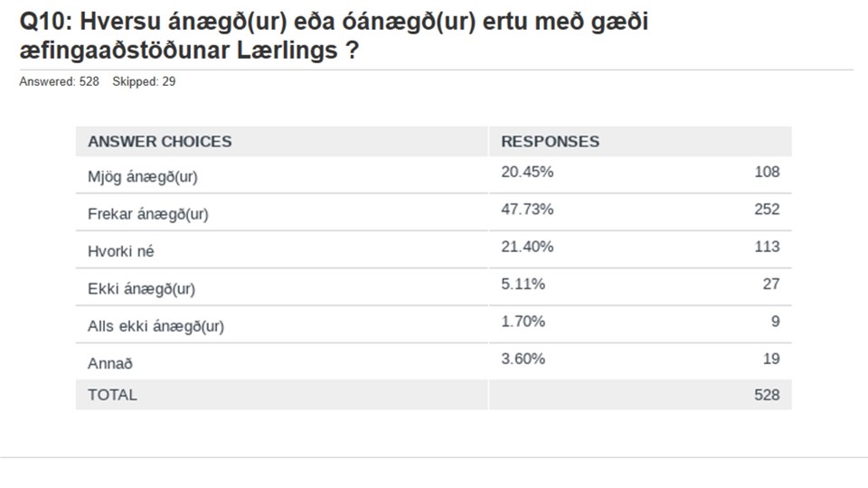
Task: Click the 47.73% percentage value
Action: click(527, 209)
